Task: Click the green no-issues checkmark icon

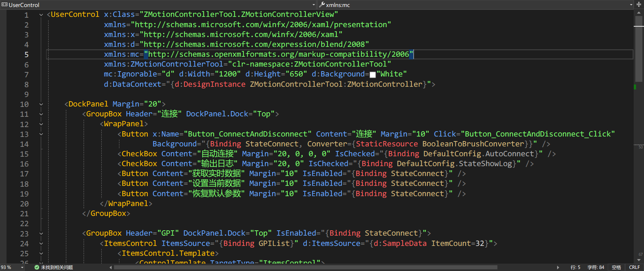Action: click(37, 267)
